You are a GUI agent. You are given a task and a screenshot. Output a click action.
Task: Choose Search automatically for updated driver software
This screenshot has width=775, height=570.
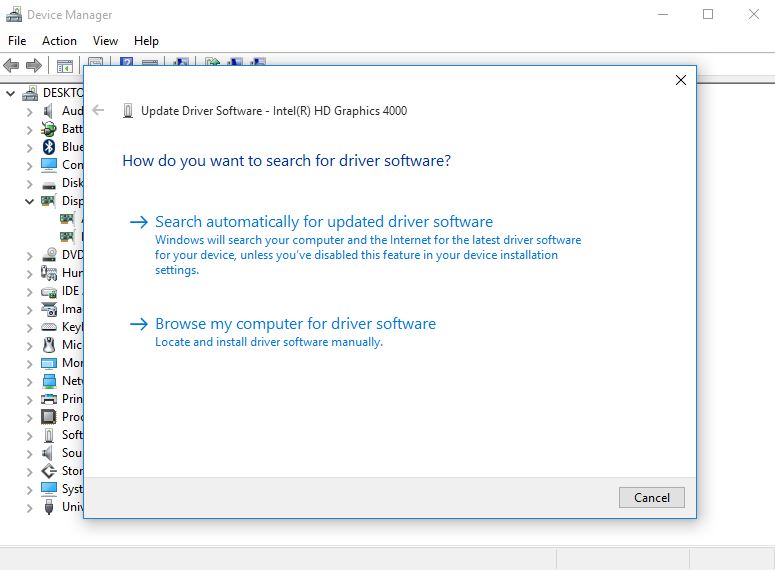[323, 222]
